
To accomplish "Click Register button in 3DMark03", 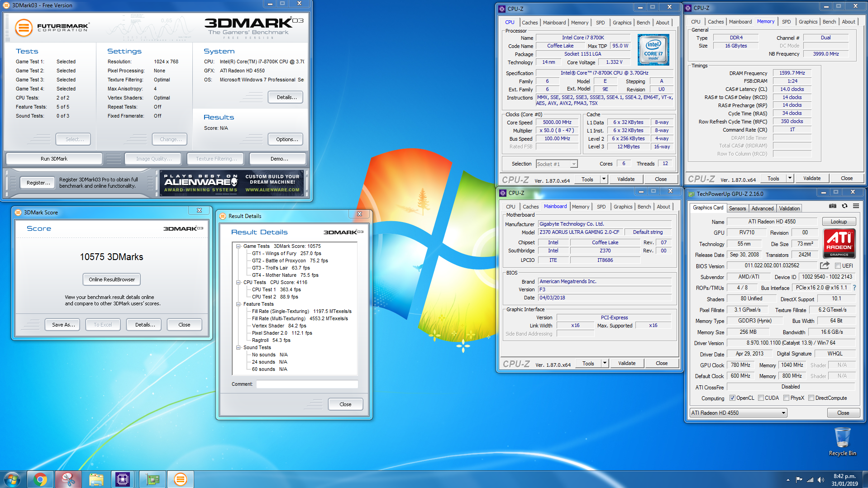I will point(38,183).
